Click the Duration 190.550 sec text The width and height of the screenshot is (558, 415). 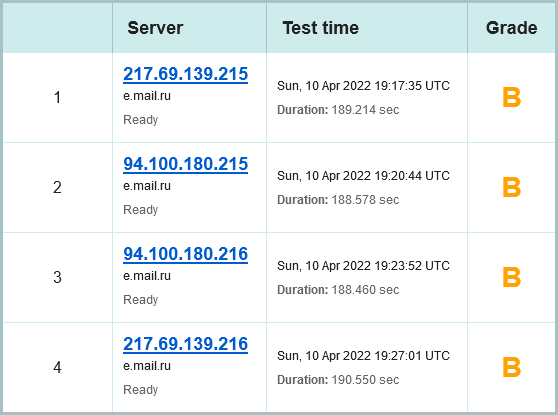click(x=338, y=380)
